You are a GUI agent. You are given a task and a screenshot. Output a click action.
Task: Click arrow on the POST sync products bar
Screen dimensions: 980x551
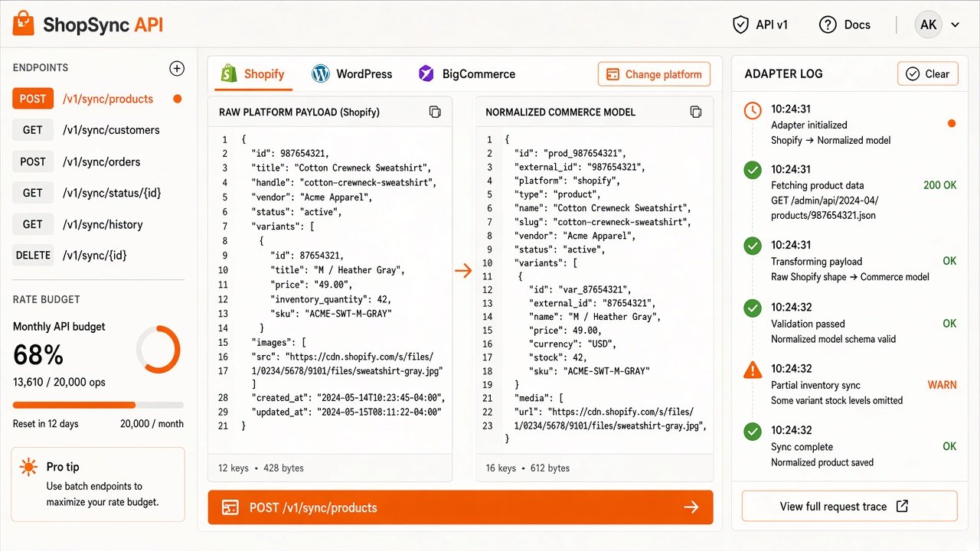click(691, 507)
